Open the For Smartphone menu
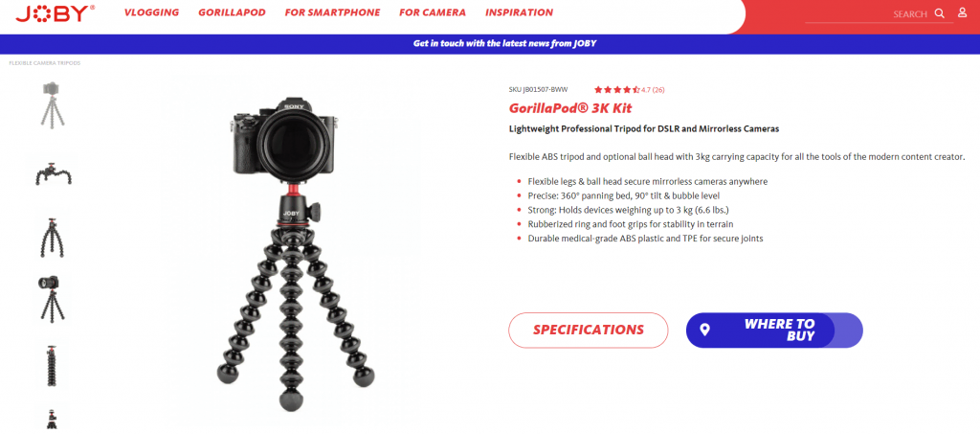 point(332,12)
